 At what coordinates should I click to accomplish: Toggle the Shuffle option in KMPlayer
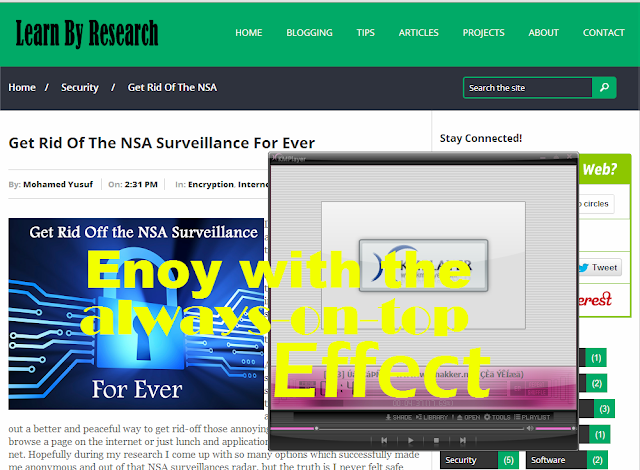537,392
